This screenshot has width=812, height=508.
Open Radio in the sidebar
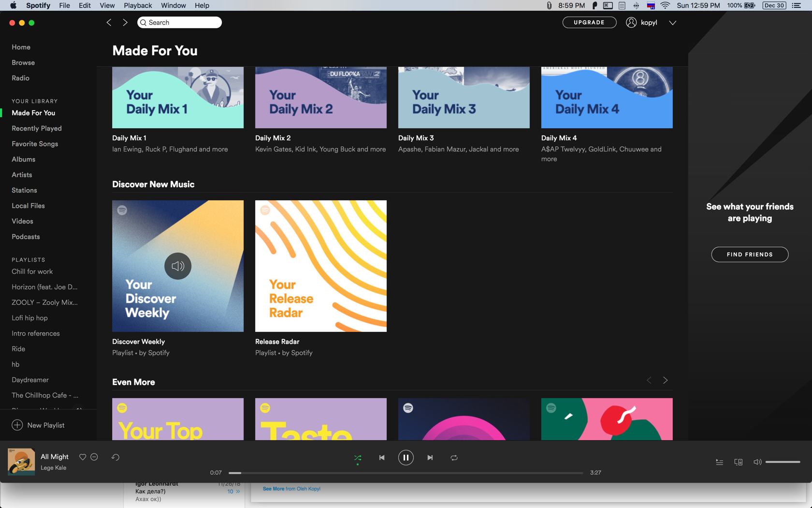pyautogui.click(x=20, y=78)
